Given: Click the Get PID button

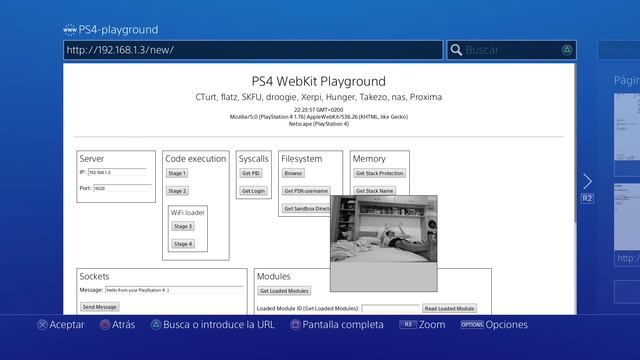Looking at the screenshot, I should 251,173.
